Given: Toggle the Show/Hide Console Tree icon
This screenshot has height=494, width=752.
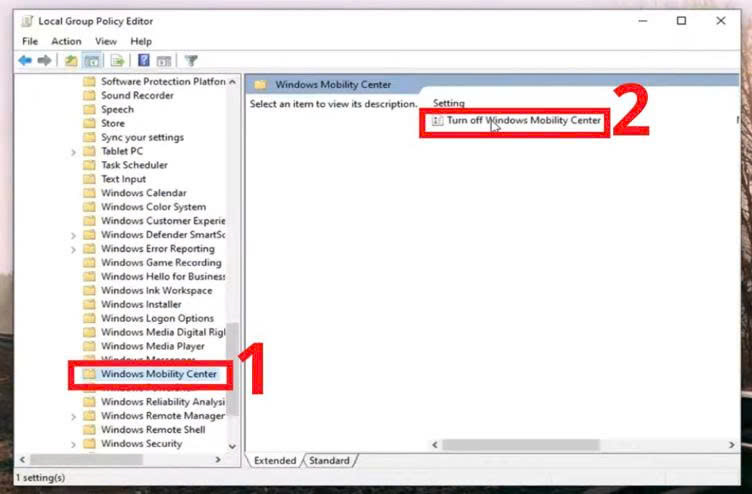Looking at the screenshot, I should tap(91, 61).
